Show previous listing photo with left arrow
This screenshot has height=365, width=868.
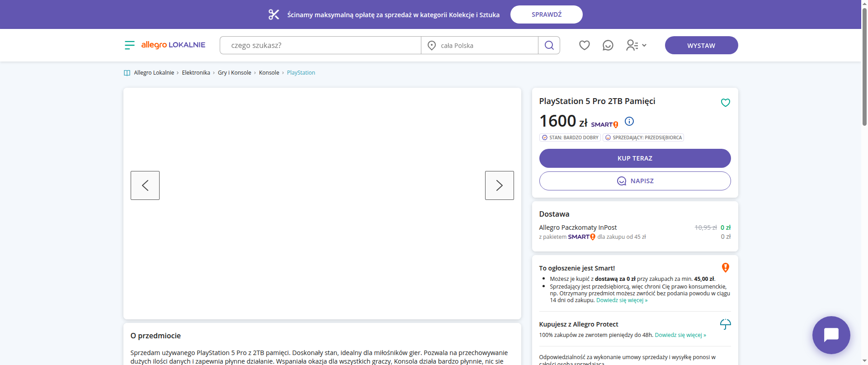[145, 185]
